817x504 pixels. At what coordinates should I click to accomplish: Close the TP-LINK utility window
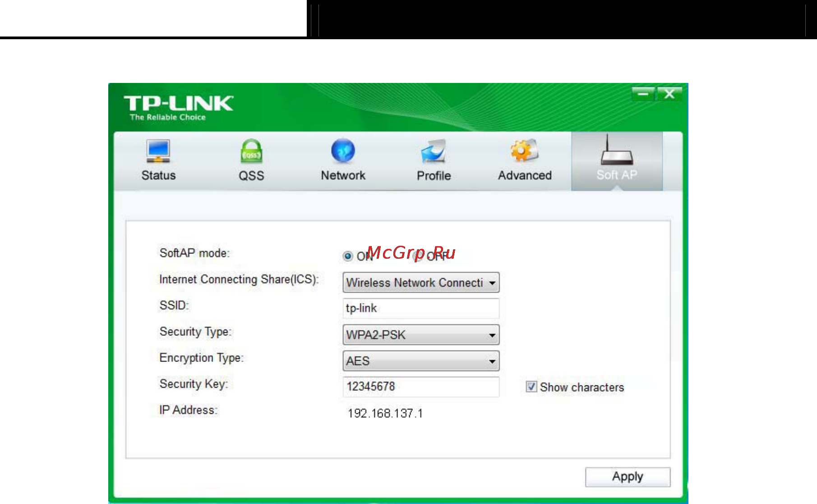(669, 94)
